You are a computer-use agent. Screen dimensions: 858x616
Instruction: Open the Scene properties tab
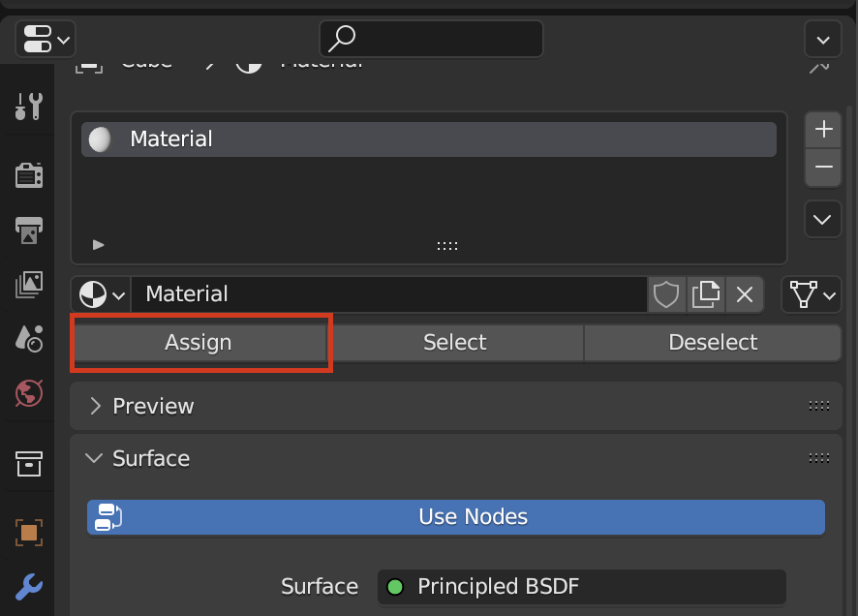[x=29, y=338]
